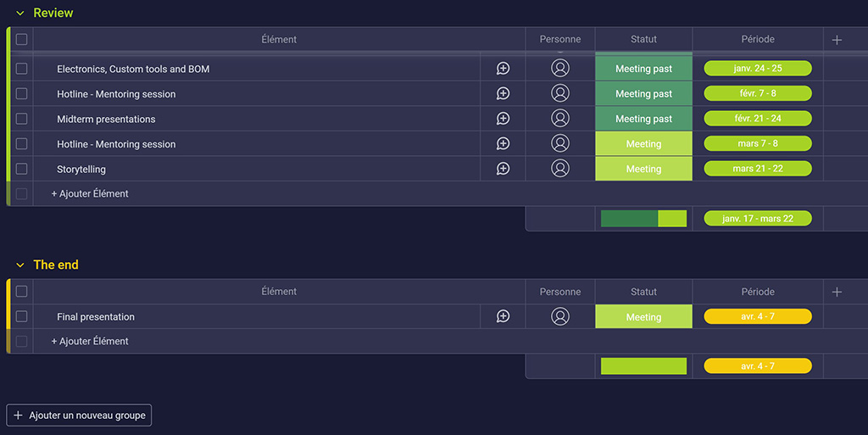Screen dimensions: 868x435
Task: Click Statut column header in Review table
Action: tap(644, 39)
